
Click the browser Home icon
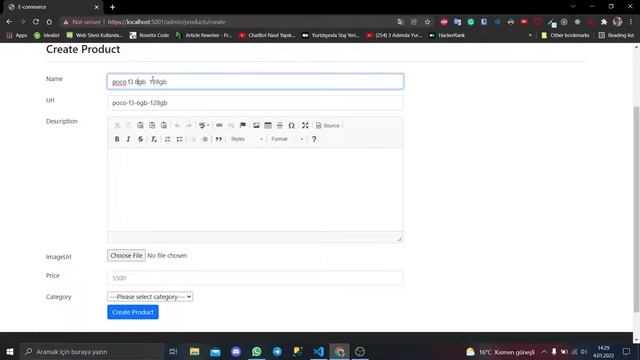coord(49,22)
